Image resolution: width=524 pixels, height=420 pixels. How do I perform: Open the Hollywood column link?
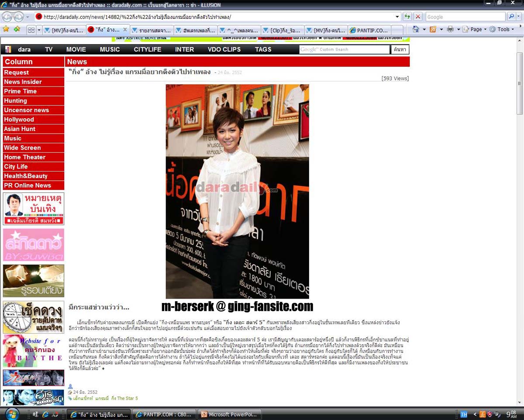[x=34, y=120]
